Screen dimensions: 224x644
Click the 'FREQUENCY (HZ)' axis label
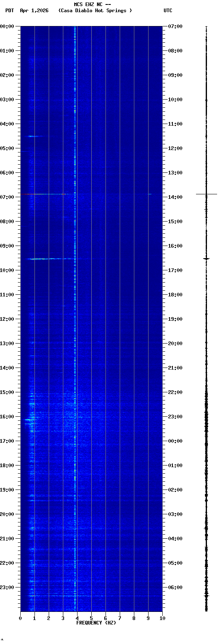click(x=96, y=623)
